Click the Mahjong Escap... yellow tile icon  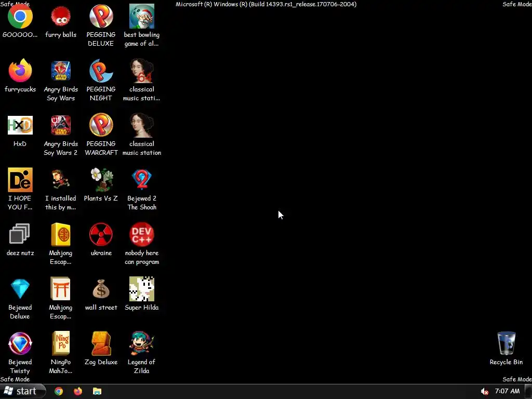61,234
